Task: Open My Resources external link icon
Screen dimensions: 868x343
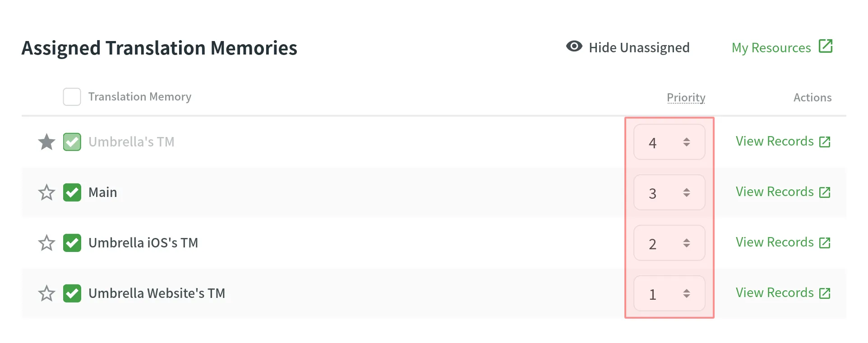Action: (x=825, y=46)
